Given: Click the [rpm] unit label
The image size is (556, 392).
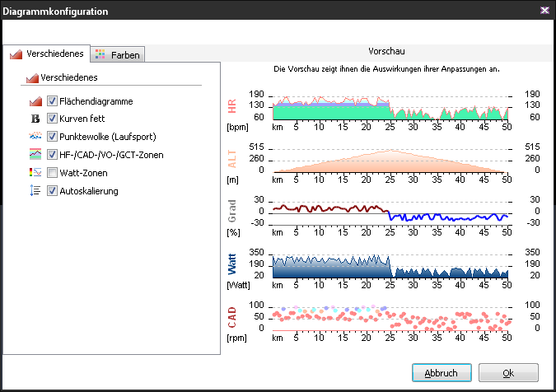Looking at the screenshot, I should pos(237,338).
